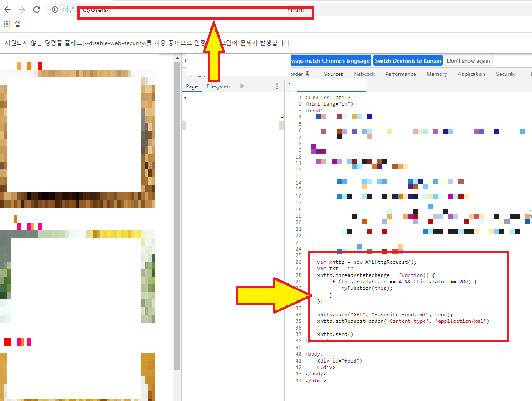The height and width of the screenshot is (401, 532).
Task: Click the <body> opening tag line
Action: [x=314, y=354]
